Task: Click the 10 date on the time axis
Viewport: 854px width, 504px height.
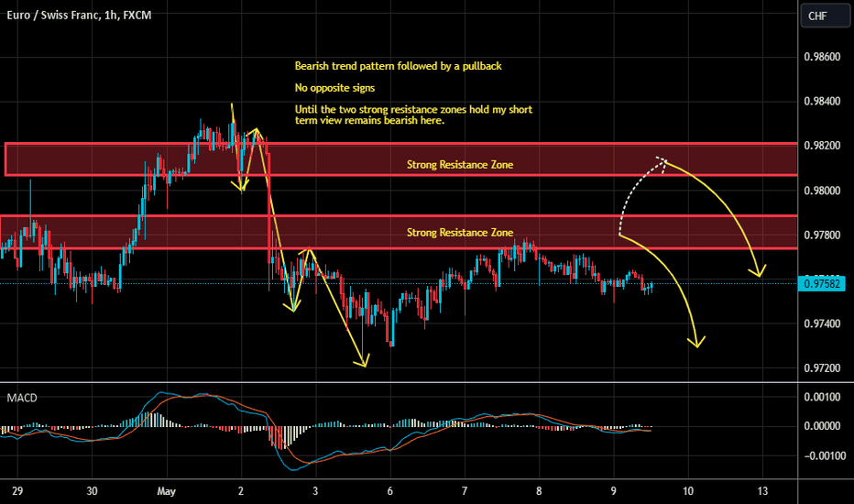Action: (x=688, y=491)
